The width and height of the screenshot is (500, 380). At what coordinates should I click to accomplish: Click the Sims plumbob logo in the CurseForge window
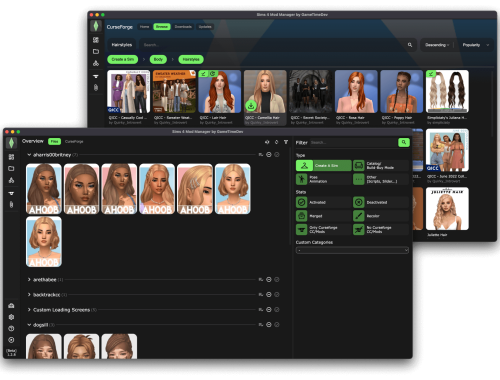pos(96,26)
